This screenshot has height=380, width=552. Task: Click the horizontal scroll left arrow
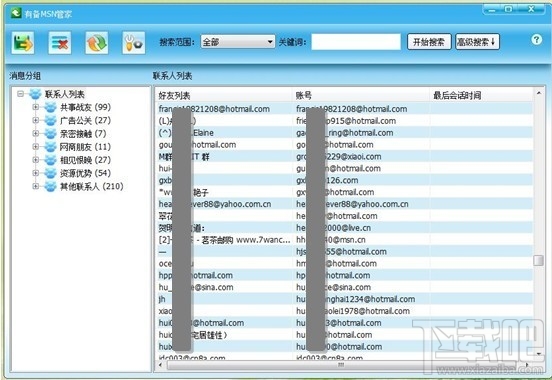[x=161, y=365]
